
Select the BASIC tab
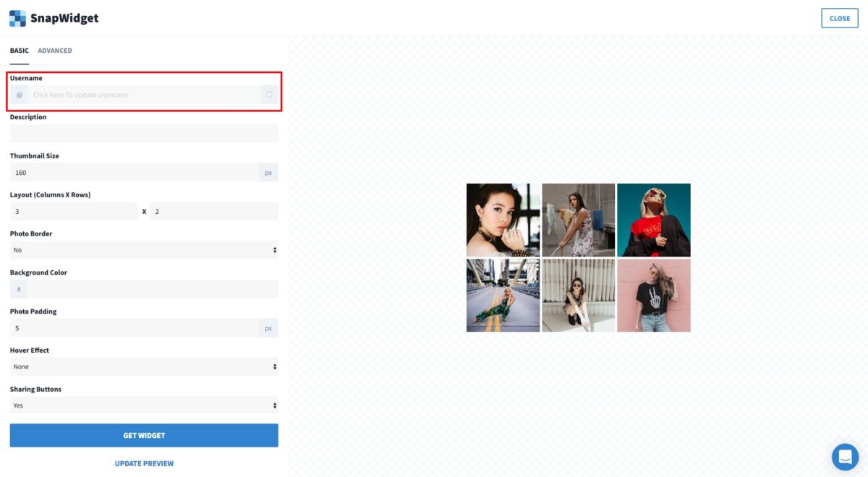tap(20, 51)
